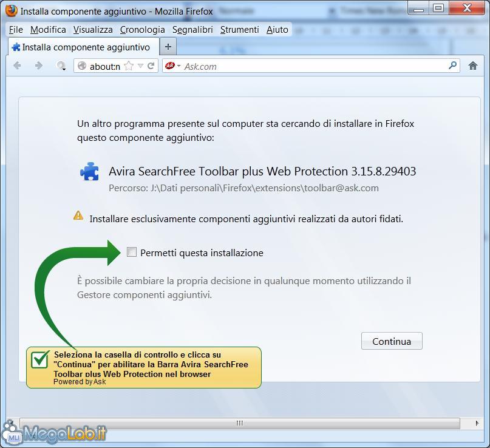Click the globe site identity icon

click(x=82, y=66)
